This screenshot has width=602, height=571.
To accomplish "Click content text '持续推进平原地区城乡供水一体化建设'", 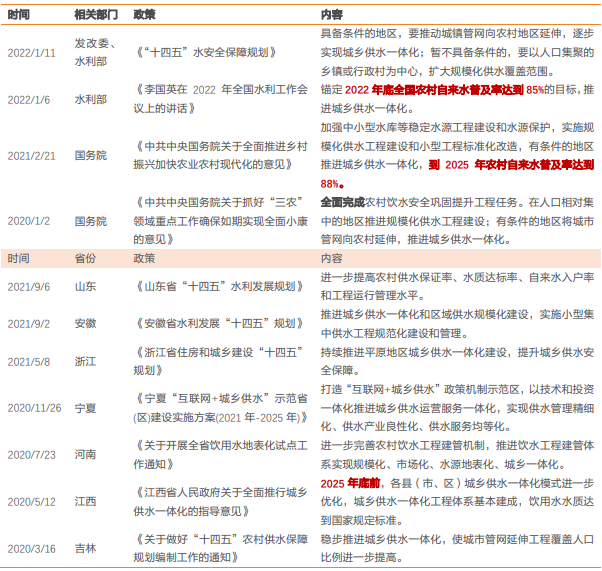I will 413,352.
